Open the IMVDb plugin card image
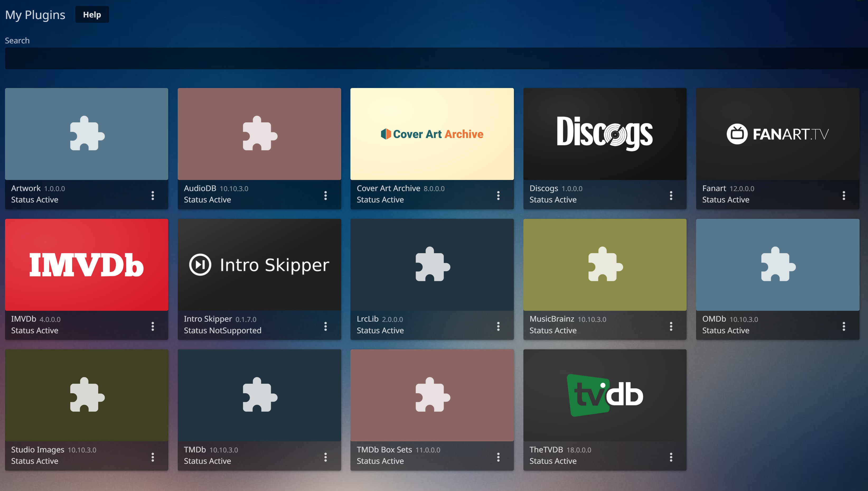Viewport: 868px width, 491px height. click(x=87, y=265)
